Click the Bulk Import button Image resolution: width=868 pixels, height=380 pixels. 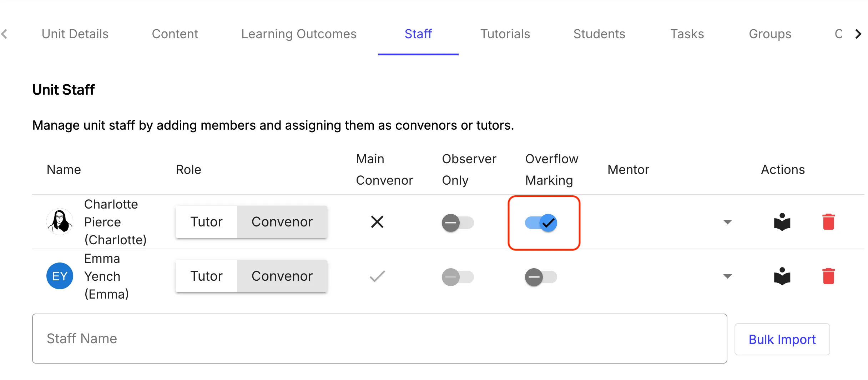pyautogui.click(x=782, y=339)
